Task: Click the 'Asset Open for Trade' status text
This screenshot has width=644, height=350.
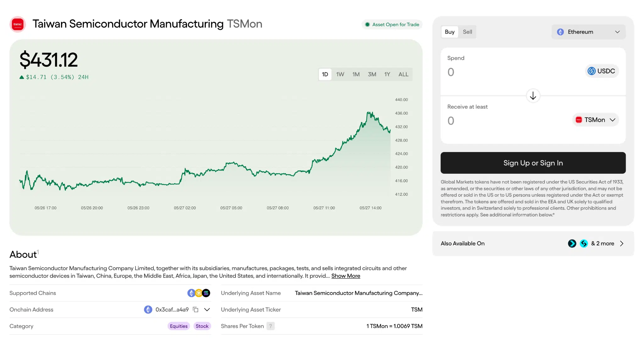Action: click(396, 25)
